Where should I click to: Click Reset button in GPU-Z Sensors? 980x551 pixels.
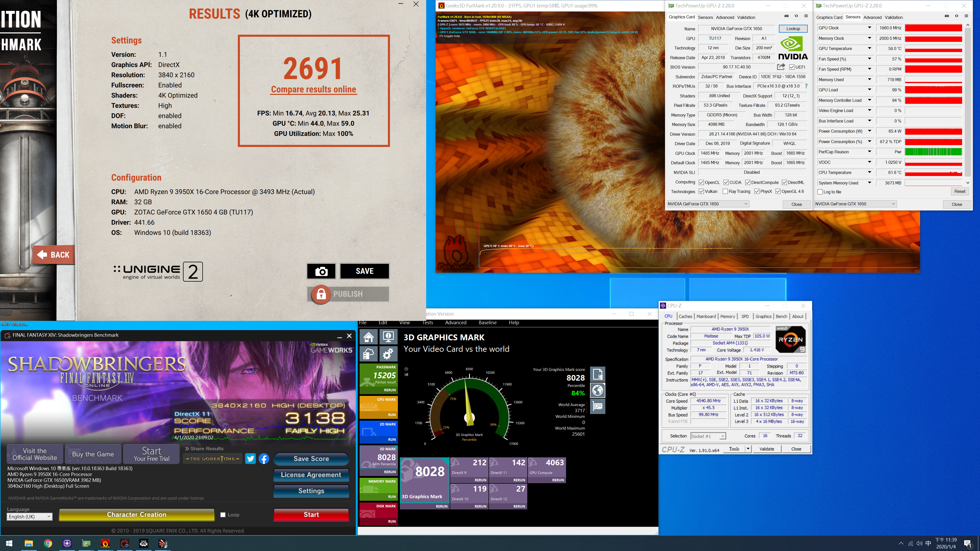tap(960, 191)
